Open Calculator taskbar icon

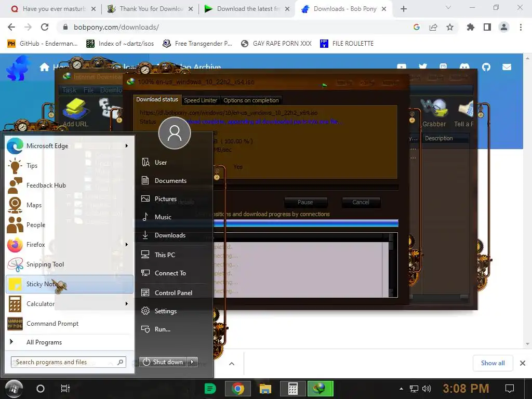293,389
